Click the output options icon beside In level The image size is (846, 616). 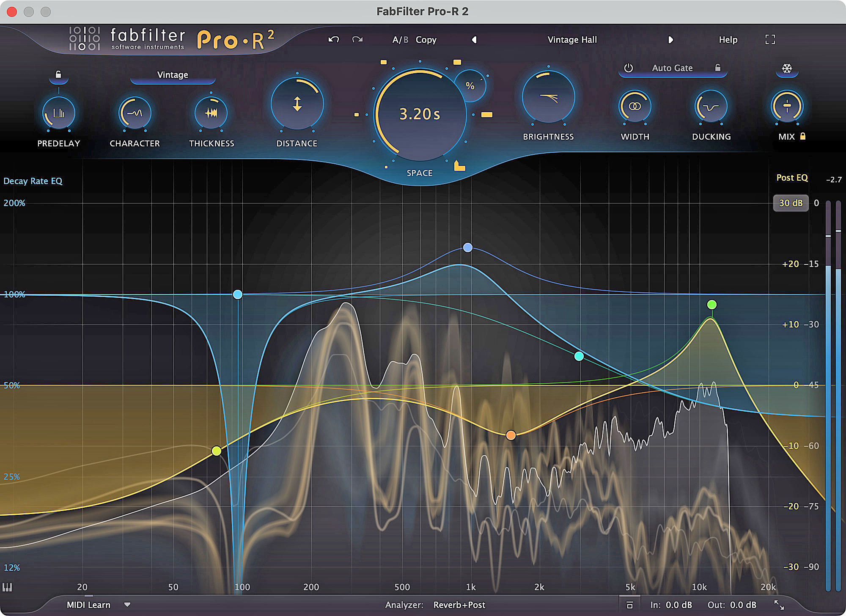pos(629,605)
